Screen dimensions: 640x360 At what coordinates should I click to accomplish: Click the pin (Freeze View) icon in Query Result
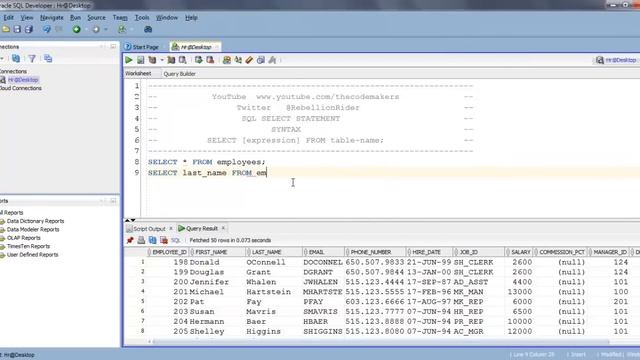click(130, 240)
